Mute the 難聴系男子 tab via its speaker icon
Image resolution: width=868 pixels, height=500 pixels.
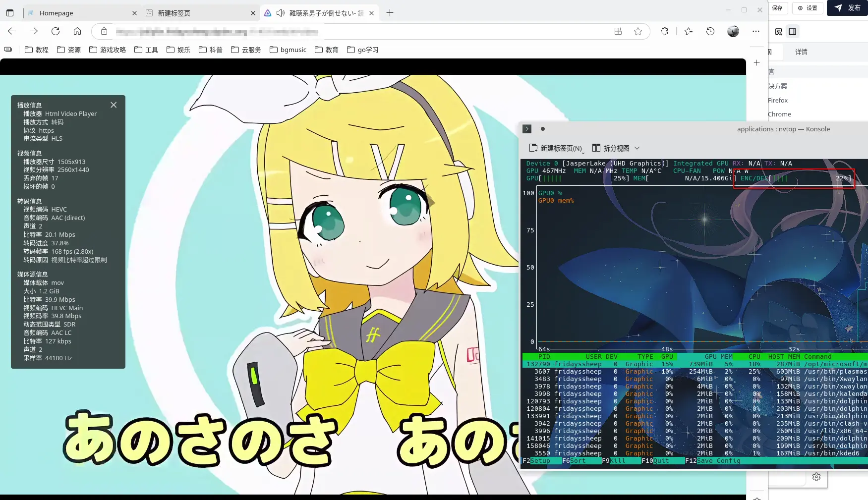point(280,12)
